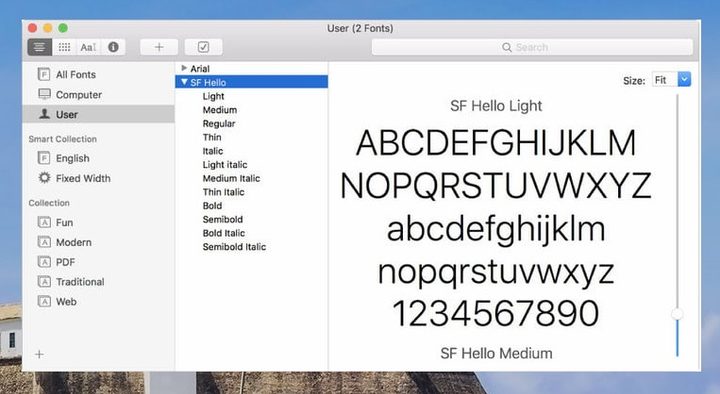The width and height of the screenshot is (720, 394).
Task: Click the SF Hello Medium preview heading
Action: [x=496, y=353]
